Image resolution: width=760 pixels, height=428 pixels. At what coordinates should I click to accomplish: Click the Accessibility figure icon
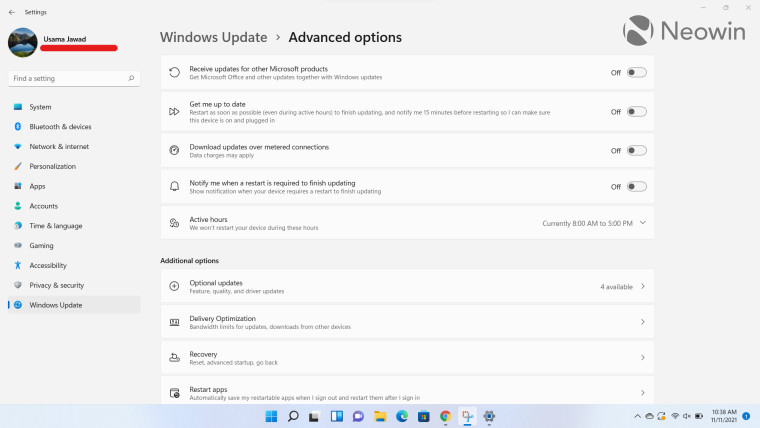(18, 265)
